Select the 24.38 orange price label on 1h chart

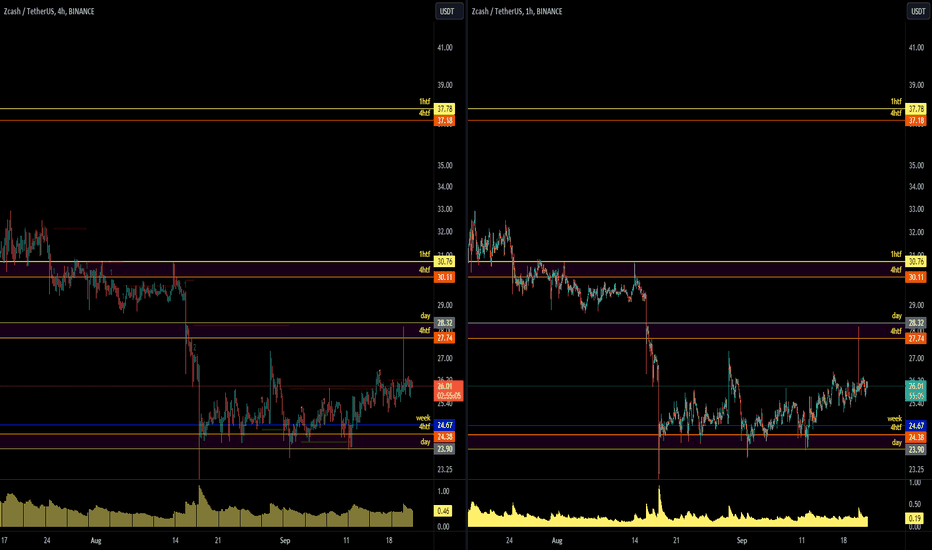[916, 437]
